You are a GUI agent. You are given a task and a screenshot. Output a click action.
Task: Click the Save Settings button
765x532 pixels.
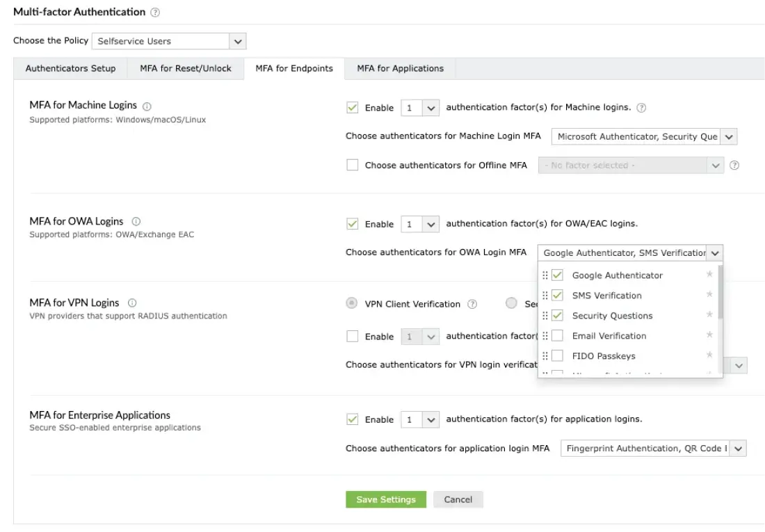(x=385, y=499)
